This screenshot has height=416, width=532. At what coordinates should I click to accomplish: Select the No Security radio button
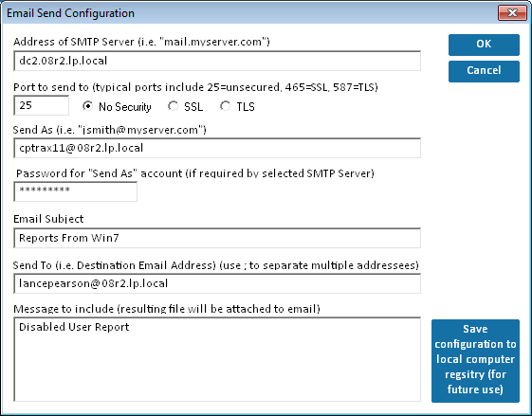(88, 106)
